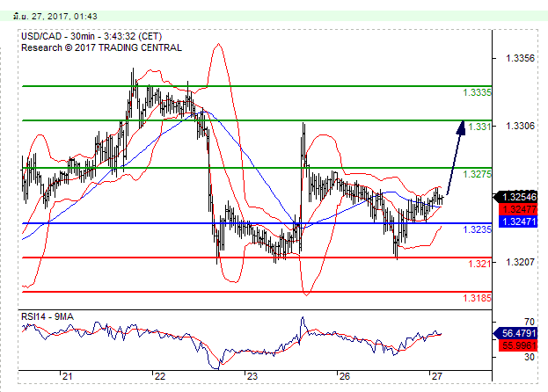The image size is (548, 392).
Task: Click the blue 56.4791 RSI value tag
Action: pos(515,333)
